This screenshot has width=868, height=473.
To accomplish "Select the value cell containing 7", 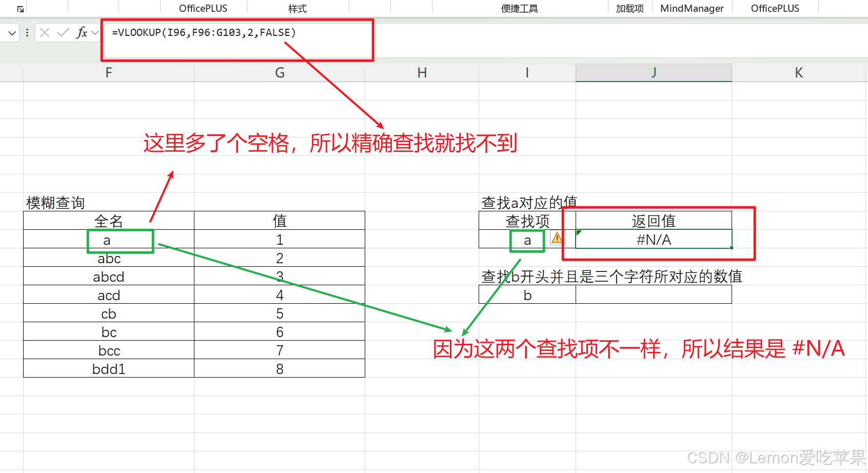I will coord(280,350).
